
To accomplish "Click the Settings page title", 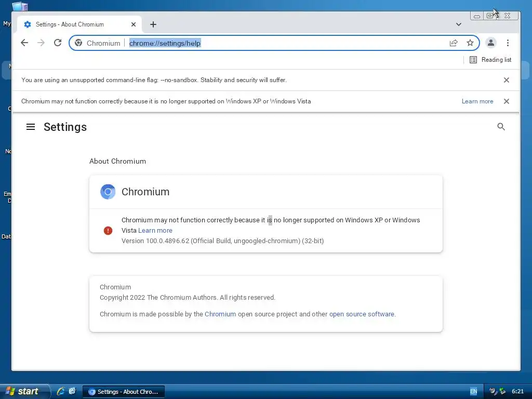I will 65,127.
